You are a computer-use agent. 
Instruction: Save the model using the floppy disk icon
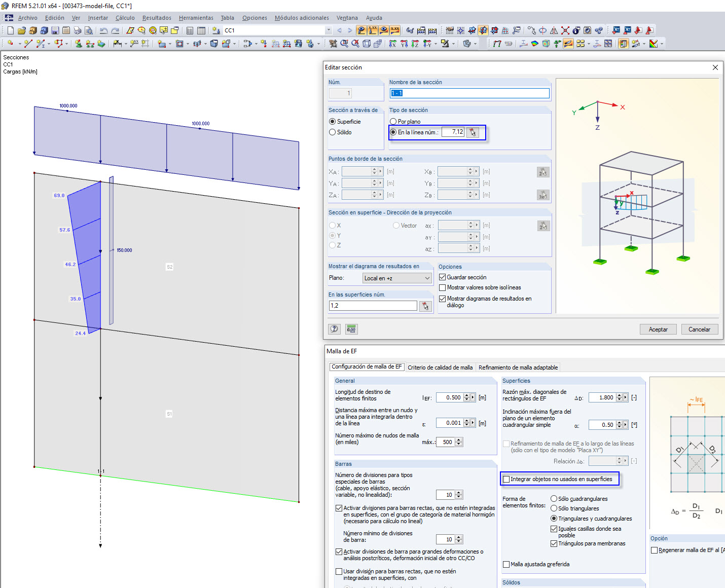(55, 30)
